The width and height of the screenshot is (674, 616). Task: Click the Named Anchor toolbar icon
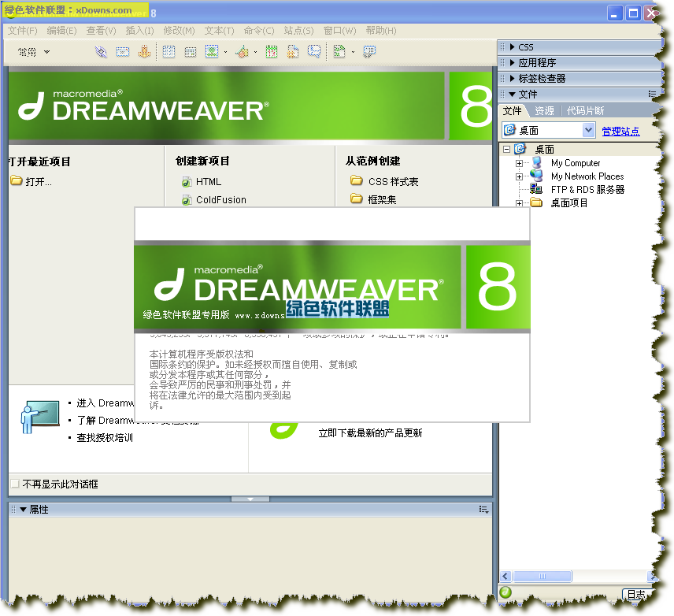click(x=144, y=52)
